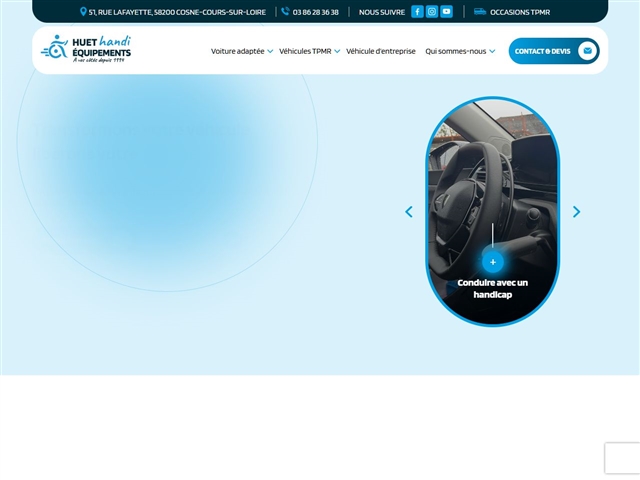Click the phone icon by the number

tap(285, 12)
